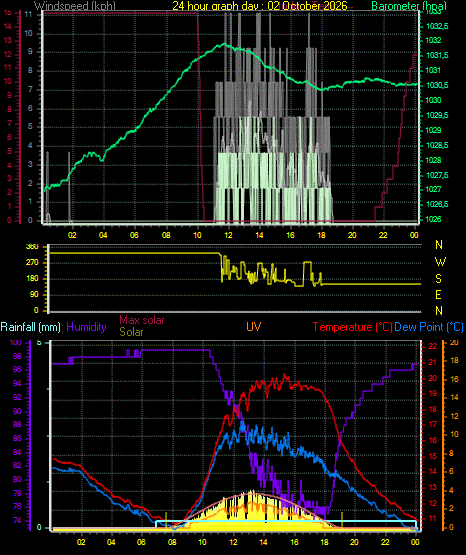
Task: Click the bottom "N" compass letter
Action: [x=439, y=310]
